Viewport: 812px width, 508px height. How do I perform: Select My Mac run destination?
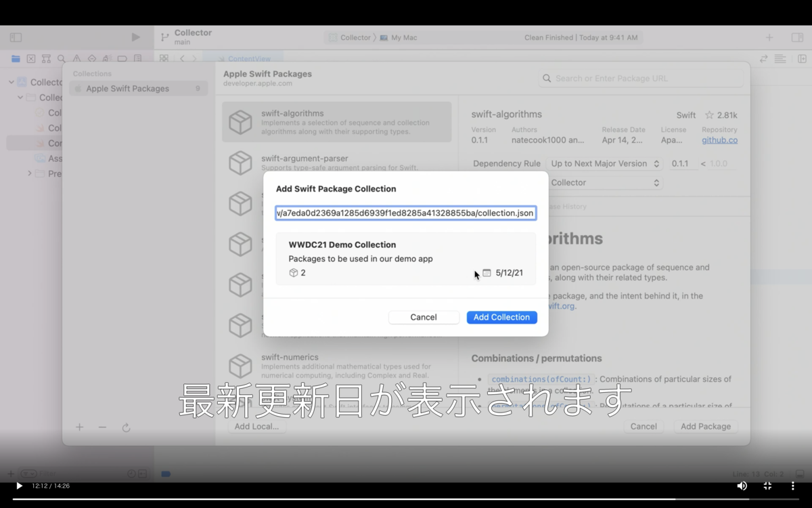(399, 38)
